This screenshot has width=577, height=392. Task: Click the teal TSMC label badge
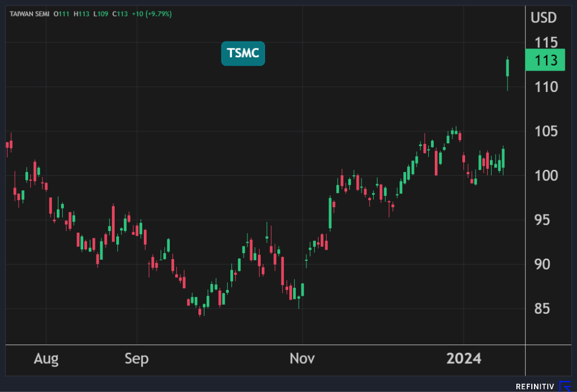(243, 53)
